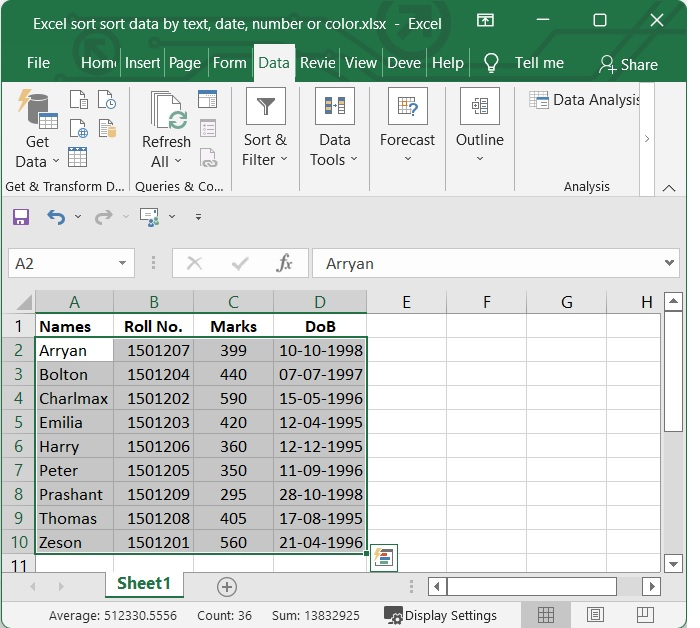Image resolution: width=700 pixels, height=628 pixels.
Task: Switch to the View ribbon tab
Action: (361, 62)
